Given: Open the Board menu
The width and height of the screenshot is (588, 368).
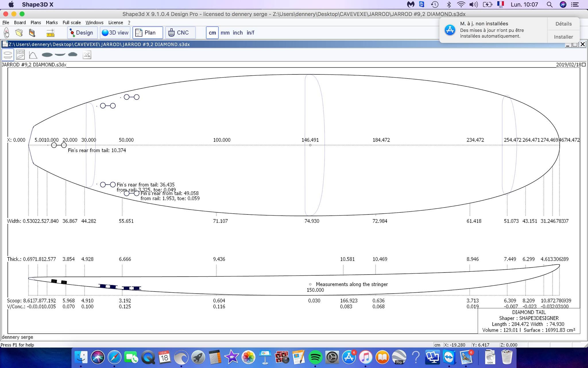Looking at the screenshot, I should (x=20, y=22).
